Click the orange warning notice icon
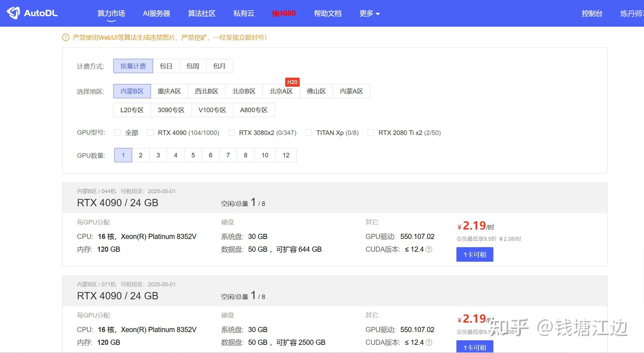 (x=65, y=38)
